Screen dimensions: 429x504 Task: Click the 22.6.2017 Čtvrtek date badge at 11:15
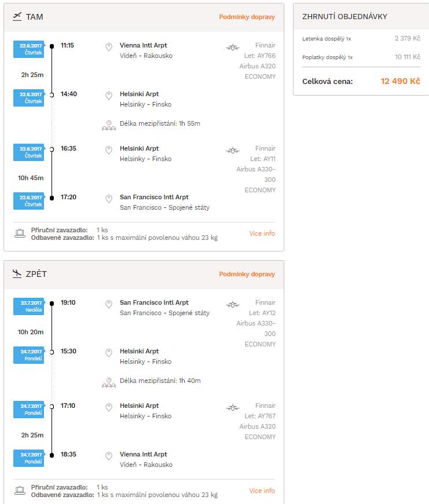coord(28,49)
